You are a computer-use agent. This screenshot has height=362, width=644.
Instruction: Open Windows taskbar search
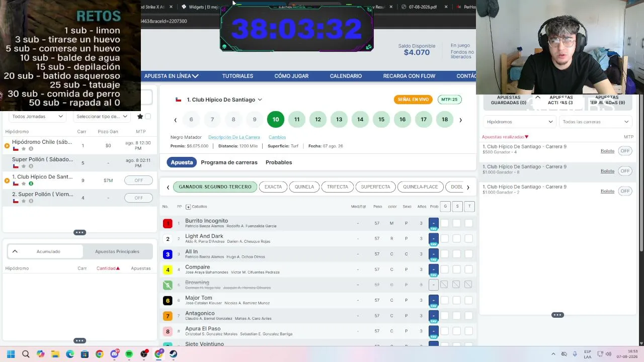(x=26, y=354)
